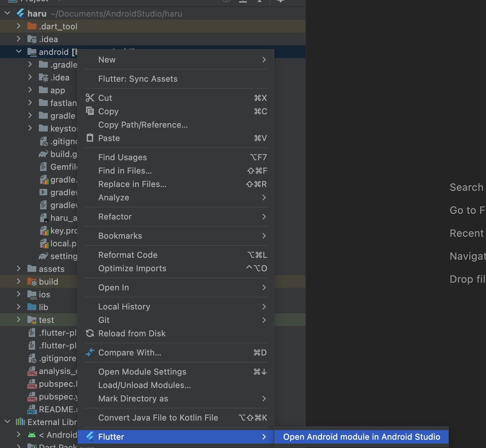Image resolution: width=486 pixels, height=448 pixels.
Task: Open the Local History submenu
Action: click(176, 307)
